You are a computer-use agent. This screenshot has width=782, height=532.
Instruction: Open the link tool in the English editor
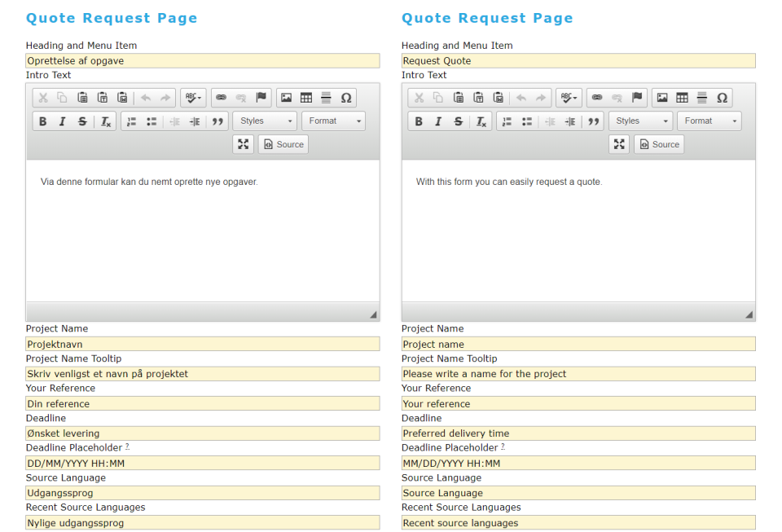point(597,98)
